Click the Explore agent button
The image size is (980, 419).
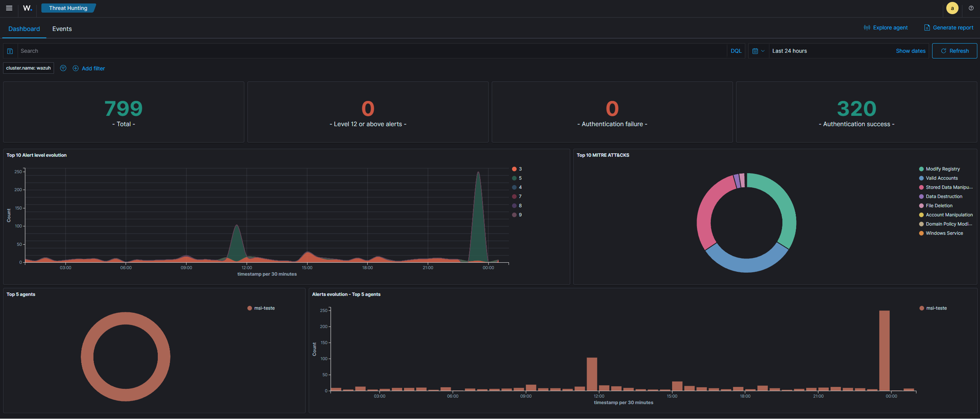pos(886,28)
